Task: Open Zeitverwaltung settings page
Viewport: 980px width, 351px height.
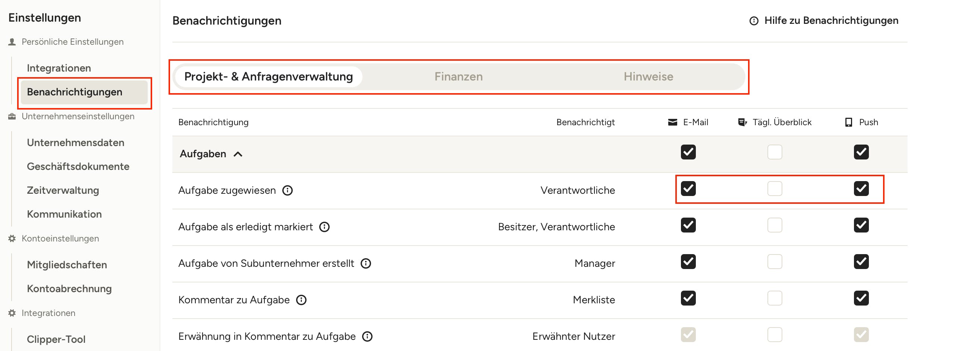Action: (x=63, y=190)
